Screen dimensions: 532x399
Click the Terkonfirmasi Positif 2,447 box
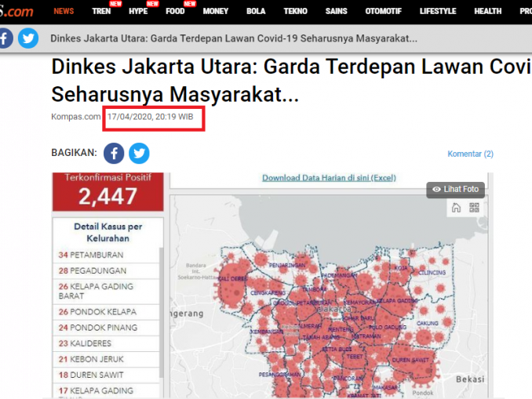108,191
